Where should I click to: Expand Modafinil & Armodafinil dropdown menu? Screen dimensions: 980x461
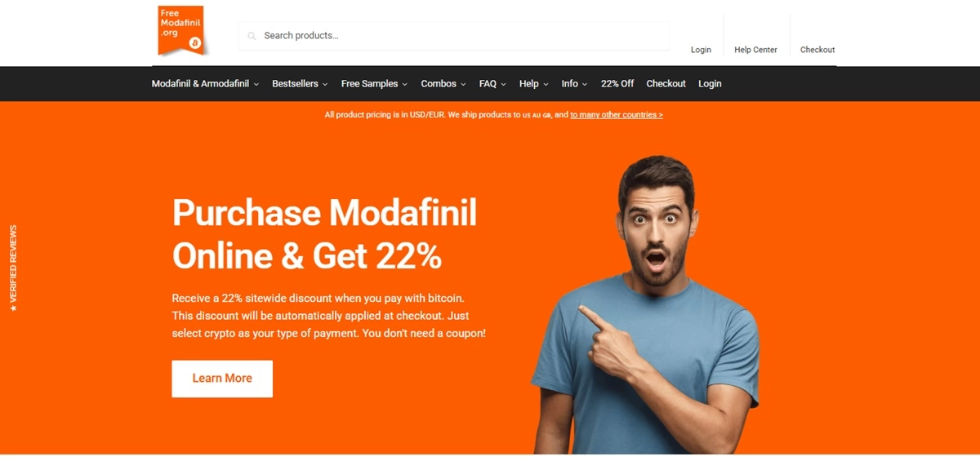pyautogui.click(x=205, y=84)
